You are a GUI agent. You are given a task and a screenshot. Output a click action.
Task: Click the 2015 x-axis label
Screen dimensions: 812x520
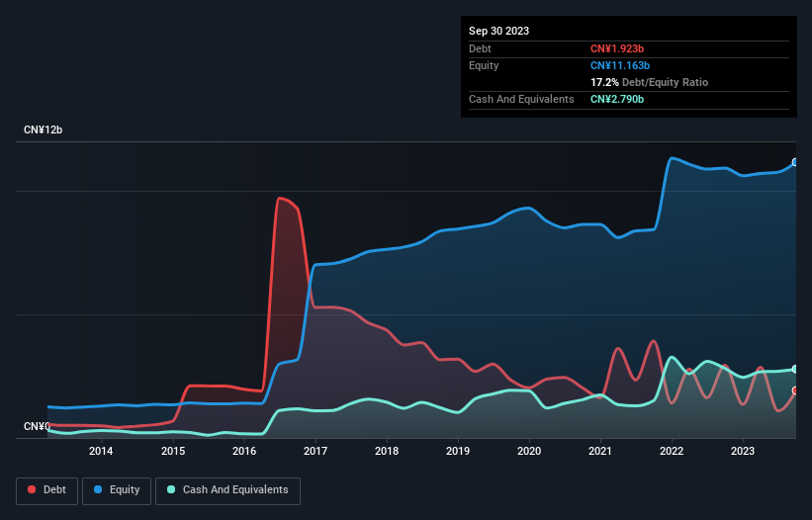(x=173, y=451)
